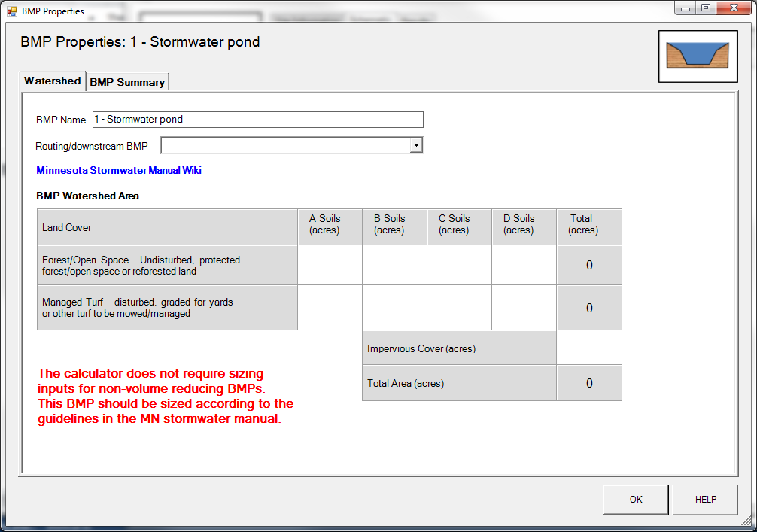Switch to the BMP Summary tab
The height and width of the screenshot is (532, 757).
tap(127, 82)
